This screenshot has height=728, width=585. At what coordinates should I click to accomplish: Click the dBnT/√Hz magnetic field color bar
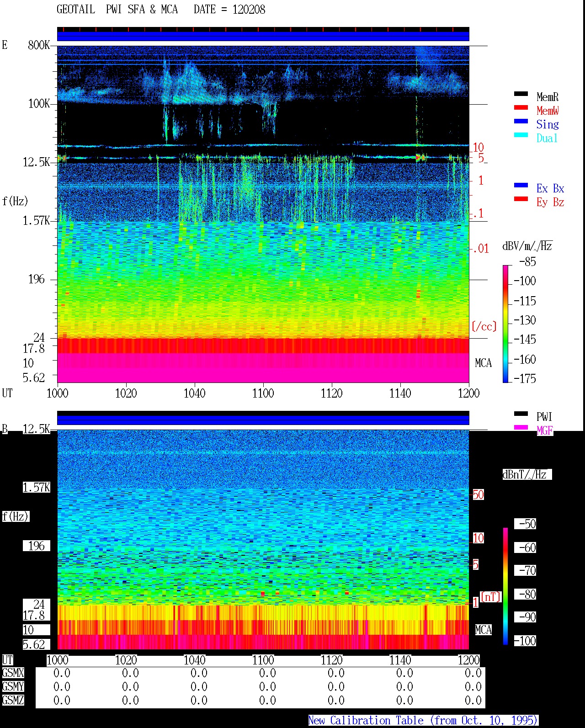tap(505, 586)
